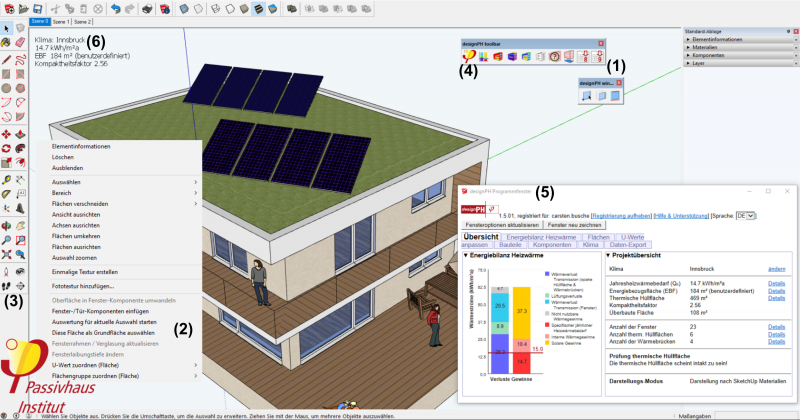Click the Registrierung aufheben link

click(x=621, y=216)
